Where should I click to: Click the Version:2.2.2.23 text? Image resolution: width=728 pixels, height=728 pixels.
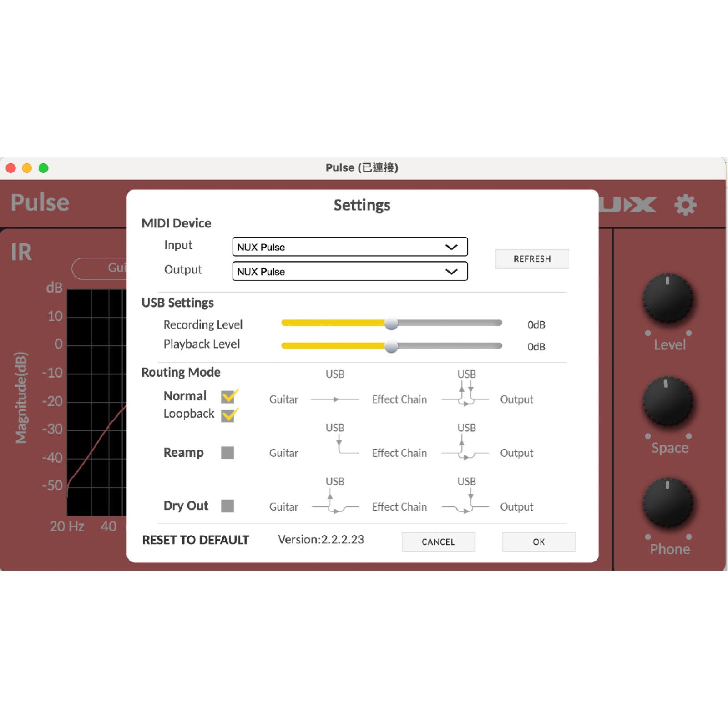click(321, 540)
